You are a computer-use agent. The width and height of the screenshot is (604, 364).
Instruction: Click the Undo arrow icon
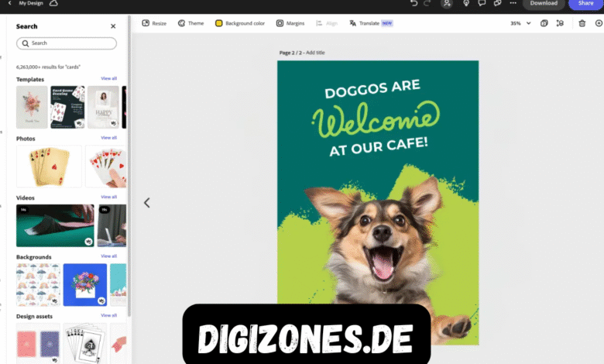tap(414, 4)
